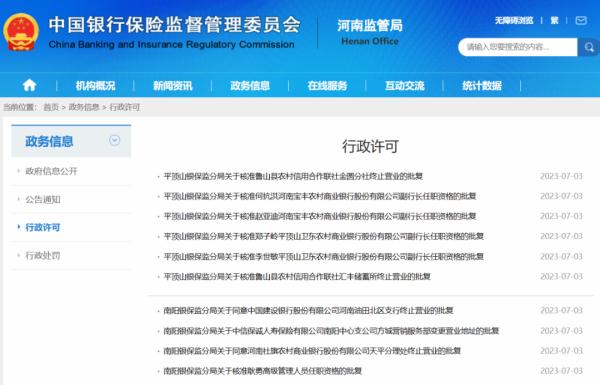Click the 河南监管局 Henan Office label
This screenshot has width=600, height=385.
[x=370, y=31]
